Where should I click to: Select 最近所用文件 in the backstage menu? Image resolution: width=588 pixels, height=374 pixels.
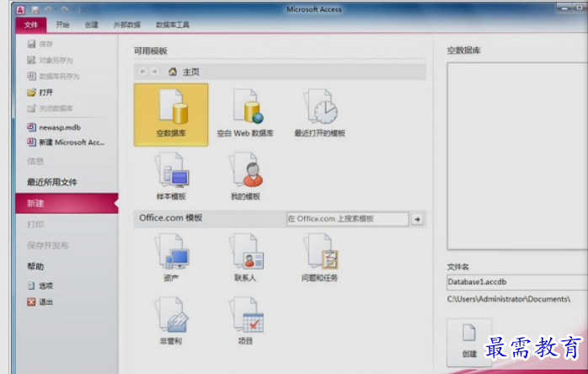[52, 182]
